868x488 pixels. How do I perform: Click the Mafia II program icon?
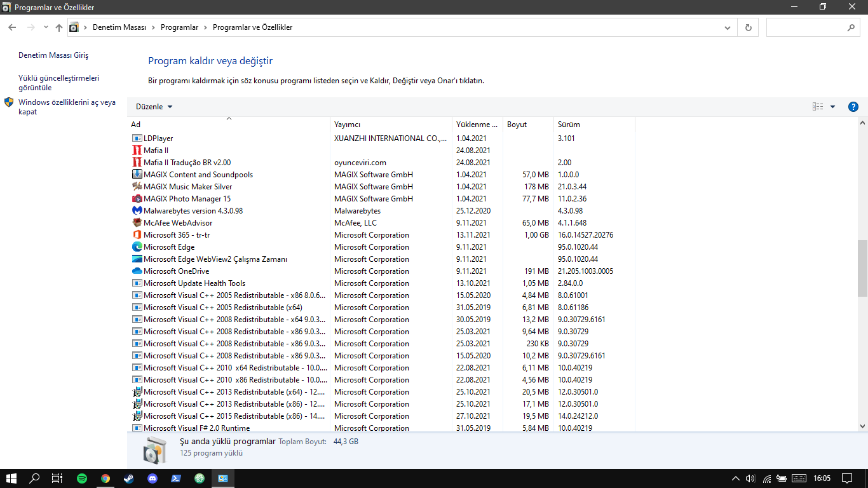[137, 150]
